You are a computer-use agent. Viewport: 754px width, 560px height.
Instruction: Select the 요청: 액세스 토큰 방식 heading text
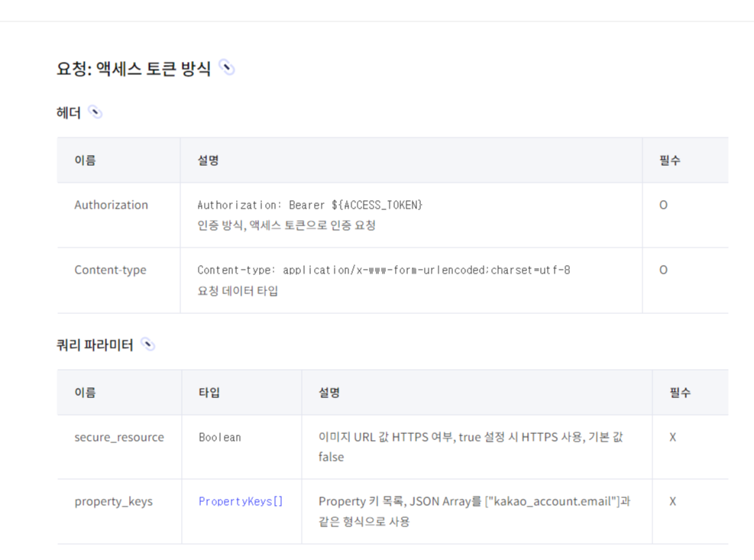[x=134, y=68]
